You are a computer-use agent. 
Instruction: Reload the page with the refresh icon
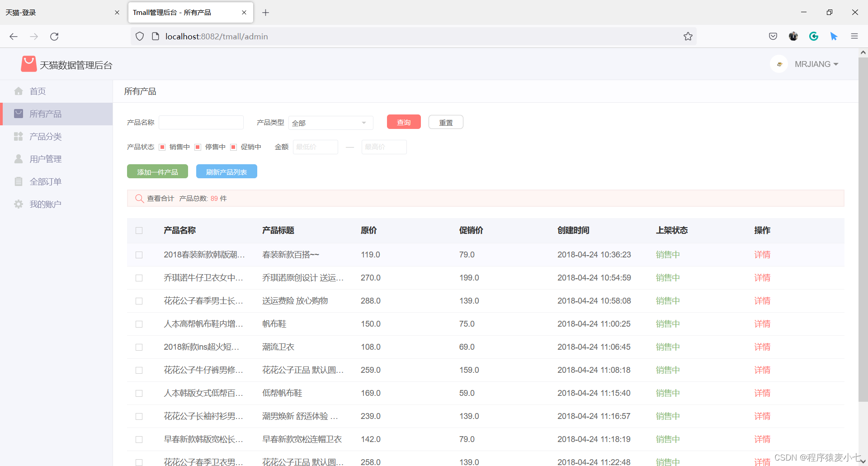tap(54, 37)
